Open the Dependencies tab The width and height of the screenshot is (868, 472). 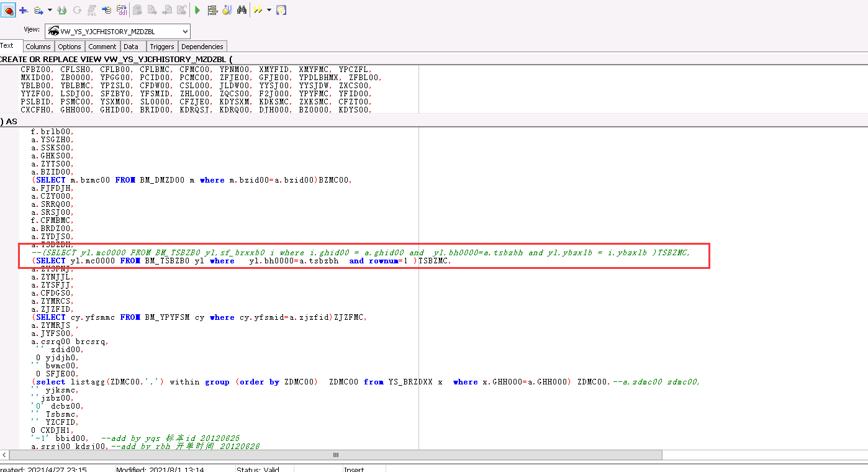[202, 47]
